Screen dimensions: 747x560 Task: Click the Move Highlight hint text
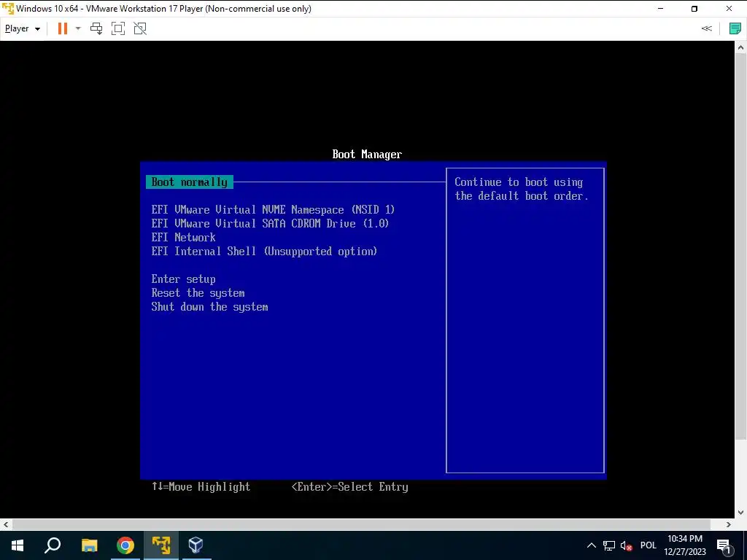[201, 486]
